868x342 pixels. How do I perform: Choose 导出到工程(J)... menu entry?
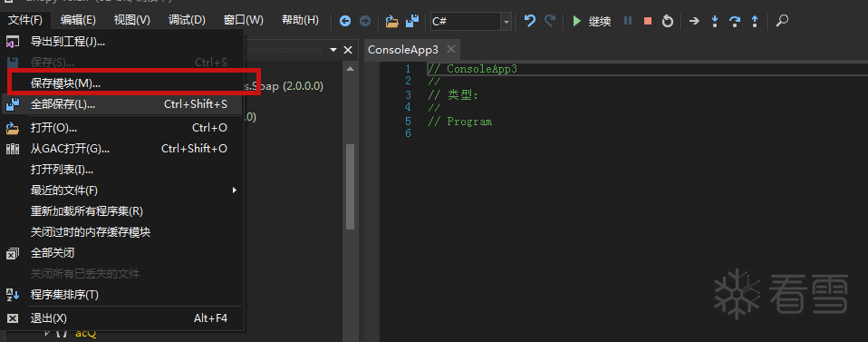[122, 41]
